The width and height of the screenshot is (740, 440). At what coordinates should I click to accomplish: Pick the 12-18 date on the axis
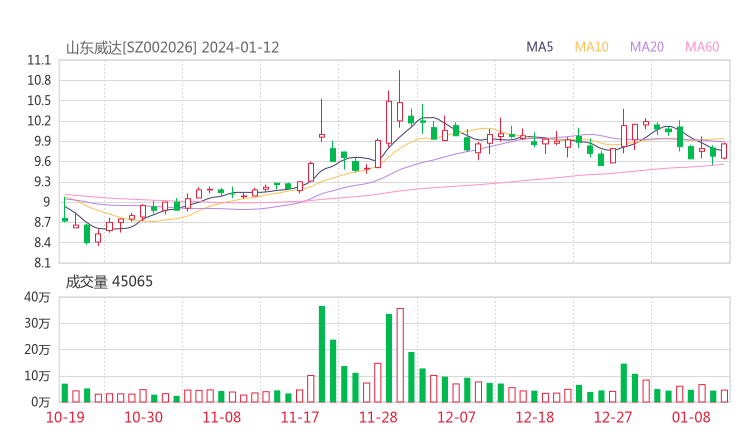(x=535, y=418)
